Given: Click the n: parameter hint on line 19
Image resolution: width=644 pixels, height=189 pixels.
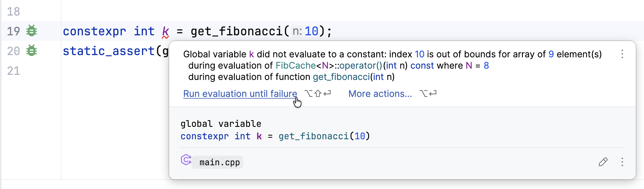Looking at the screenshot, I should (297, 31).
